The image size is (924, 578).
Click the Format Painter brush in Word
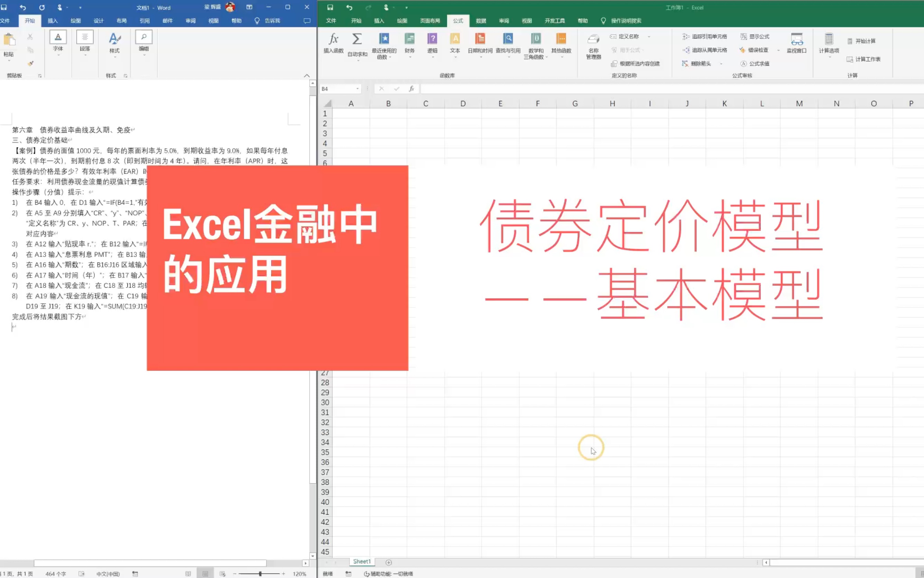(x=30, y=63)
